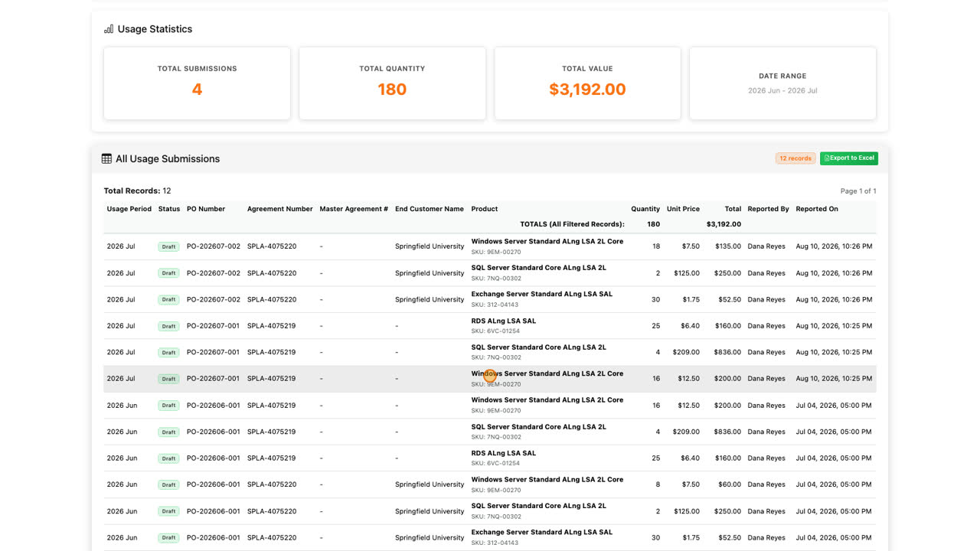Click the 180 quantity in the totals row
The image size is (980, 551).
click(x=653, y=224)
